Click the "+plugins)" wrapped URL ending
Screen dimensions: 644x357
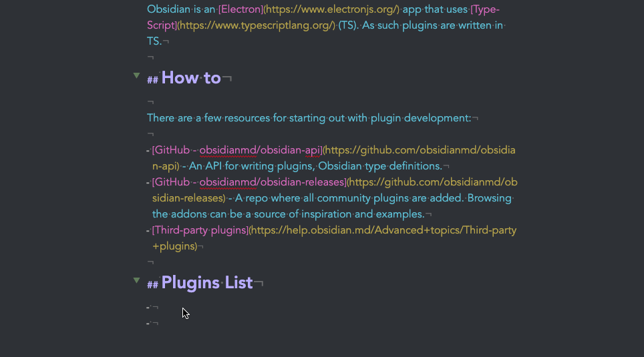coord(175,246)
